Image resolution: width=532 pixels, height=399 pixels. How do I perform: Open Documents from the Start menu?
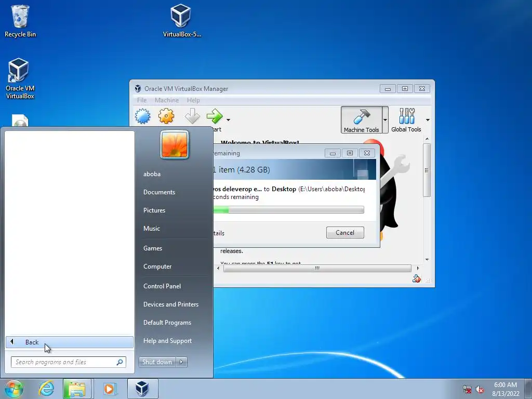tap(159, 192)
